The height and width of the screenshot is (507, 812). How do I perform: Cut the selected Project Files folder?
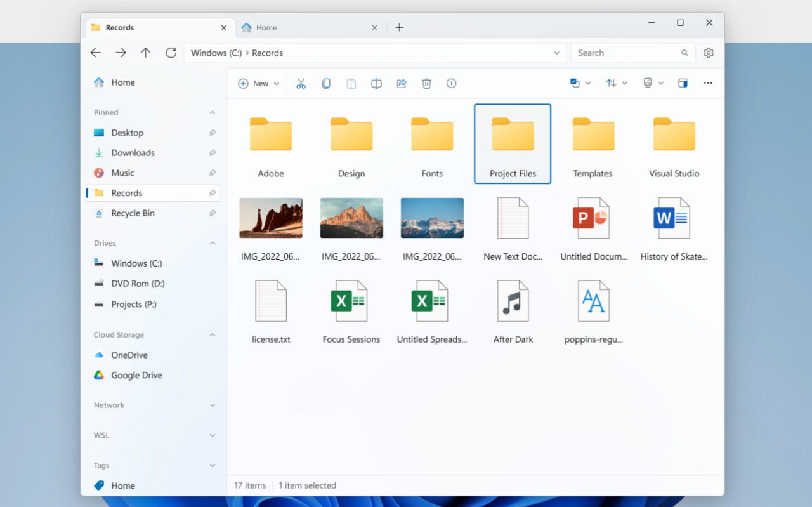pyautogui.click(x=301, y=83)
